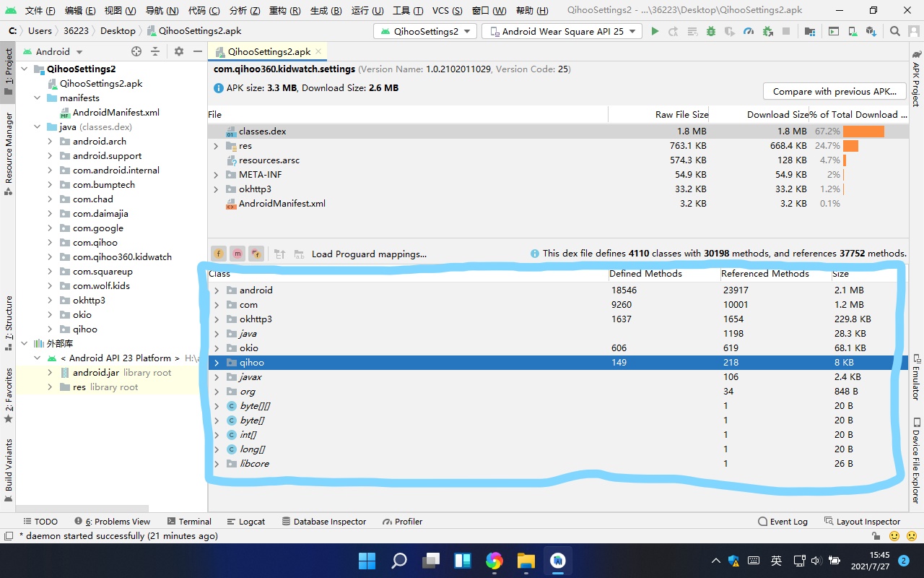Expand the META-INF folder in APK file list
Viewport: 924px width, 578px height.
215,174
